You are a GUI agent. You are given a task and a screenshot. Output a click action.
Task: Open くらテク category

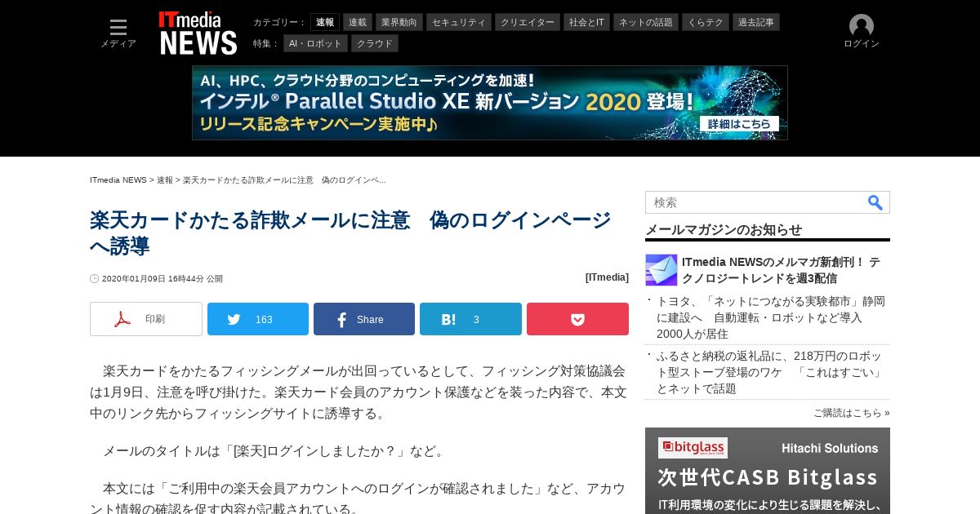(x=706, y=22)
